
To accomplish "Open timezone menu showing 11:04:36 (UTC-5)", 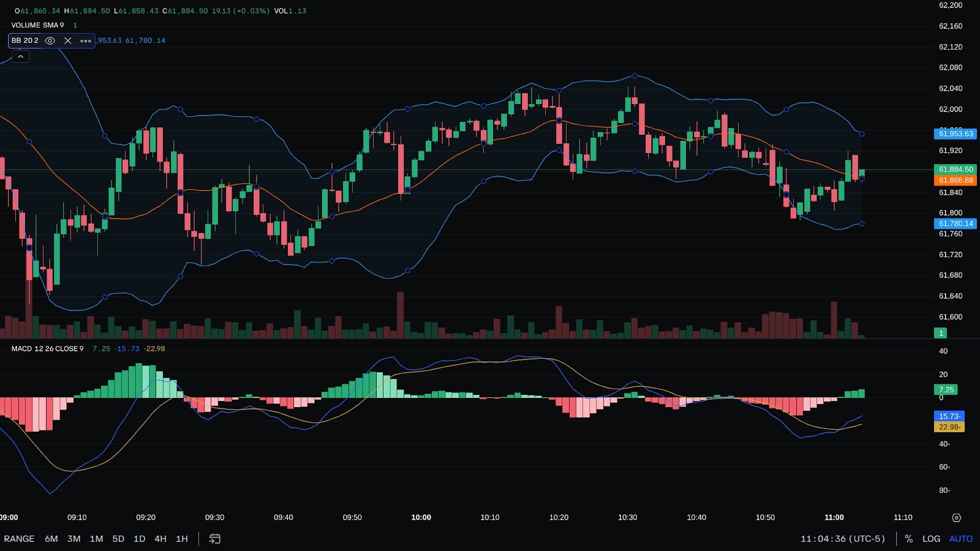I will pos(843,539).
